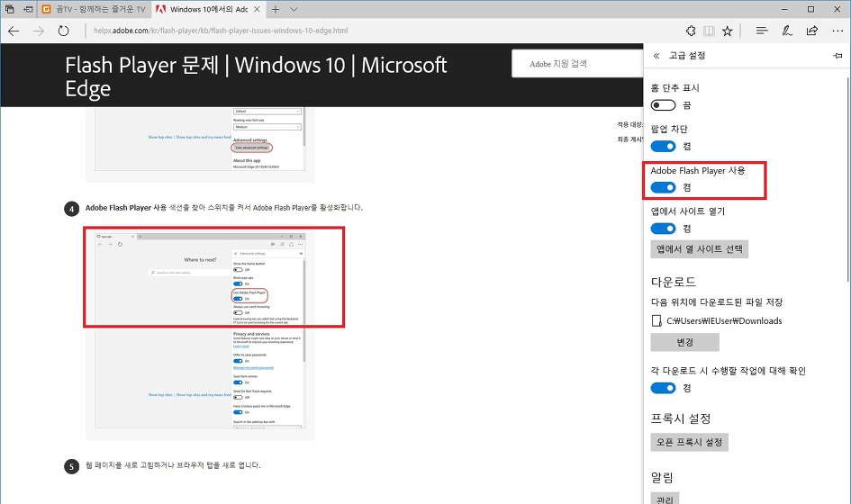Go back to previous page
The image size is (851, 504).
click(14, 31)
